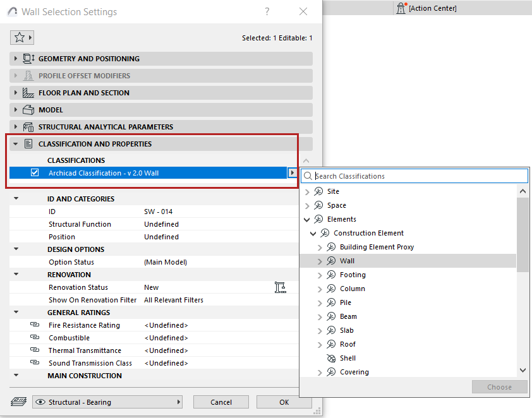Screen dimensions: 532x418
Task: Click the Profile Offset Modifiers icon
Action: [x=28, y=76]
